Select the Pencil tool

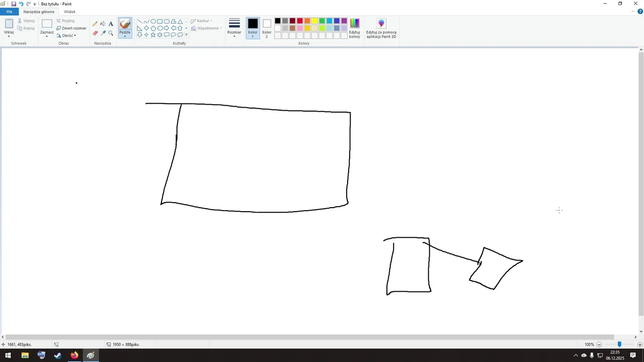coord(95,24)
